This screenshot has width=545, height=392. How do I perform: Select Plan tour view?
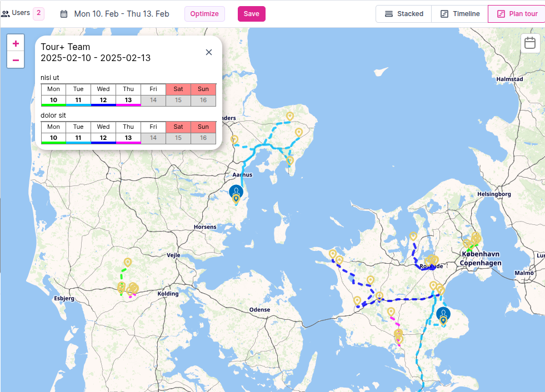point(517,14)
